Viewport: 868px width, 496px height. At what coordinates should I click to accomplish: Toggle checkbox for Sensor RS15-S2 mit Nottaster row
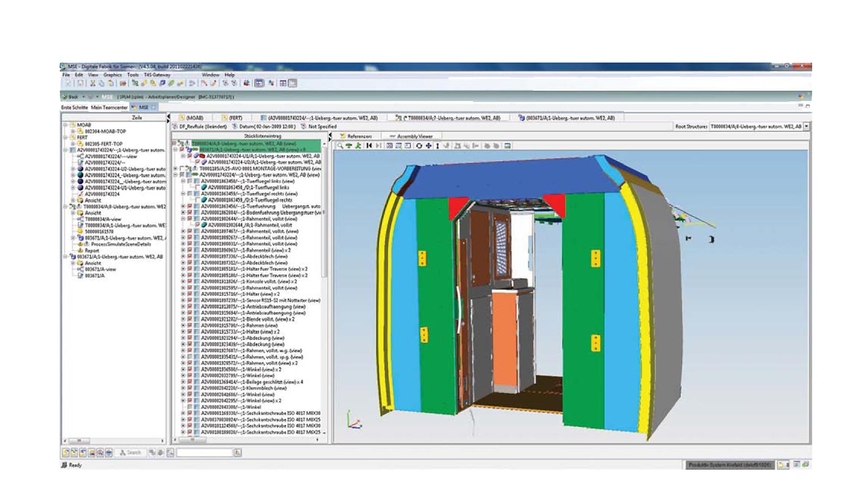tap(190, 301)
